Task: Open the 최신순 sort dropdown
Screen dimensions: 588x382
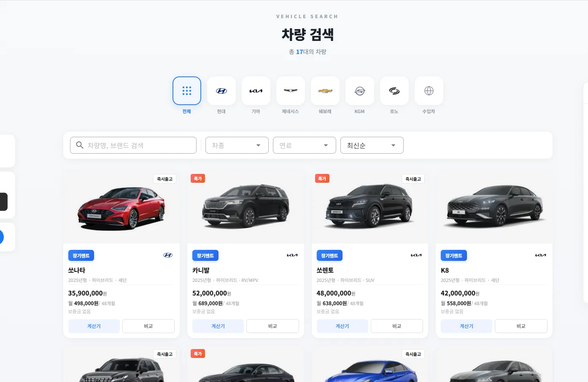Action: coord(372,145)
